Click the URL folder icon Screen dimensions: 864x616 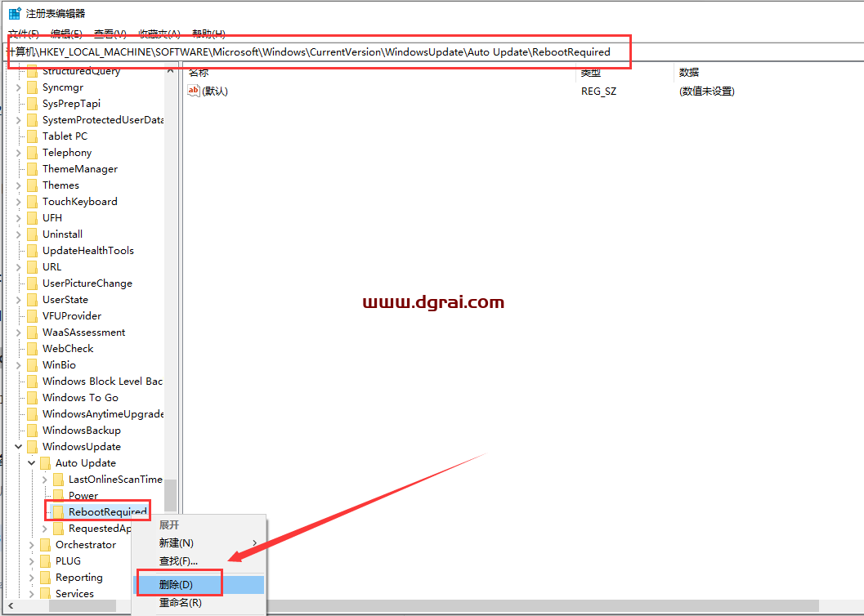[32, 267]
